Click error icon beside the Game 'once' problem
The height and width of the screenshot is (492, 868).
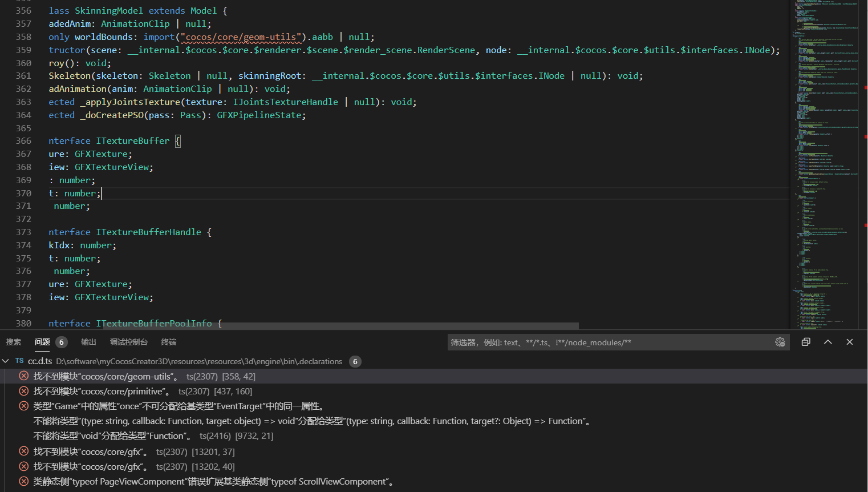pos(24,406)
